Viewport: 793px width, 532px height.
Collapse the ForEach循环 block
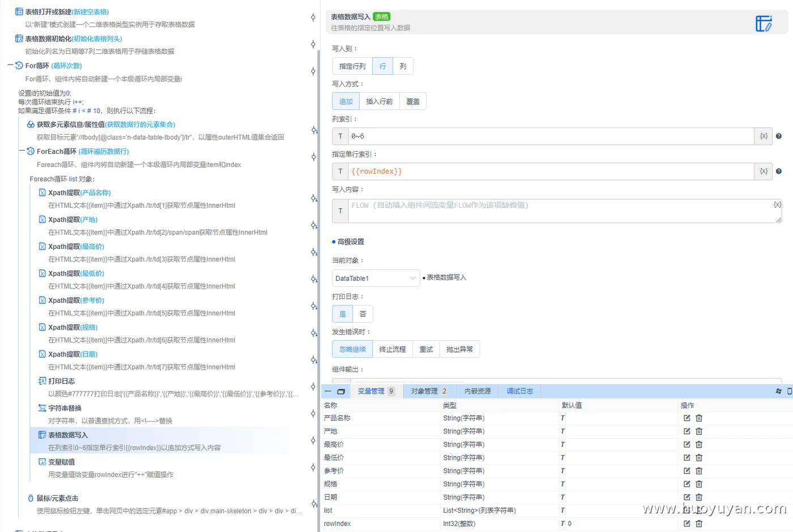(x=22, y=151)
